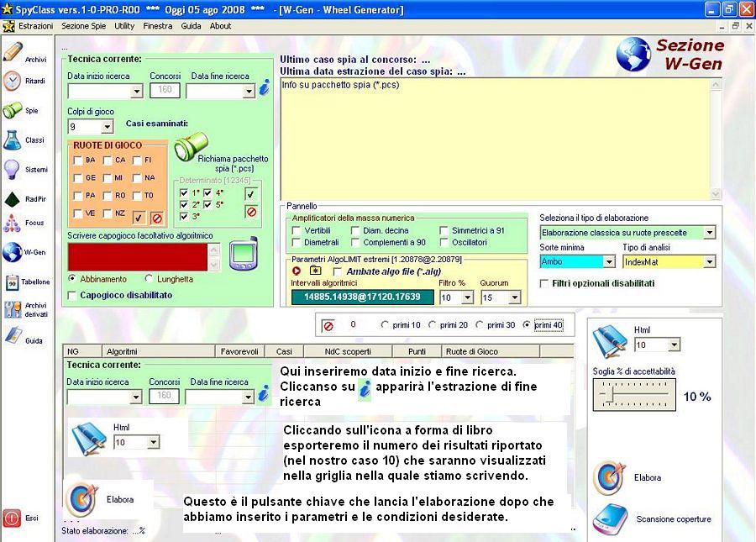Open the Tipo di analisi IndexMat dropdown
Image resolution: width=756 pixels, height=542 pixels.
point(709,262)
